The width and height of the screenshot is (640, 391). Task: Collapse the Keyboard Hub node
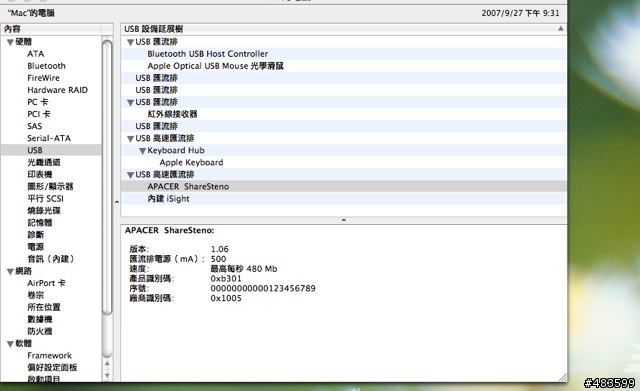142,151
